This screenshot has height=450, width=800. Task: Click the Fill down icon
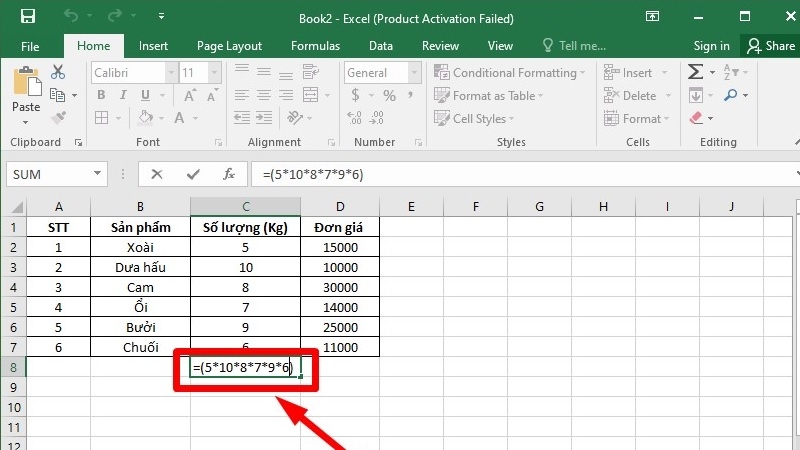pyautogui.click(x=696, y=95)
